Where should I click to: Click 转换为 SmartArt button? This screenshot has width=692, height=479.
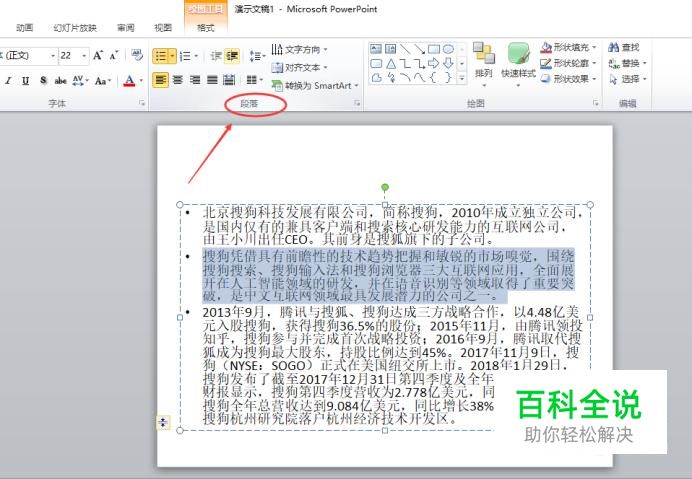pyautogui.click(x=314, y=86)
